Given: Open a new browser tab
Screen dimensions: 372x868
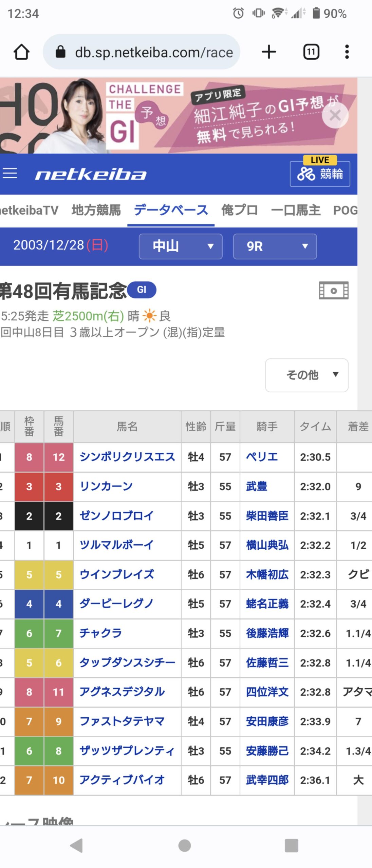Looking at the screenshot, I should tap(269, 52).
